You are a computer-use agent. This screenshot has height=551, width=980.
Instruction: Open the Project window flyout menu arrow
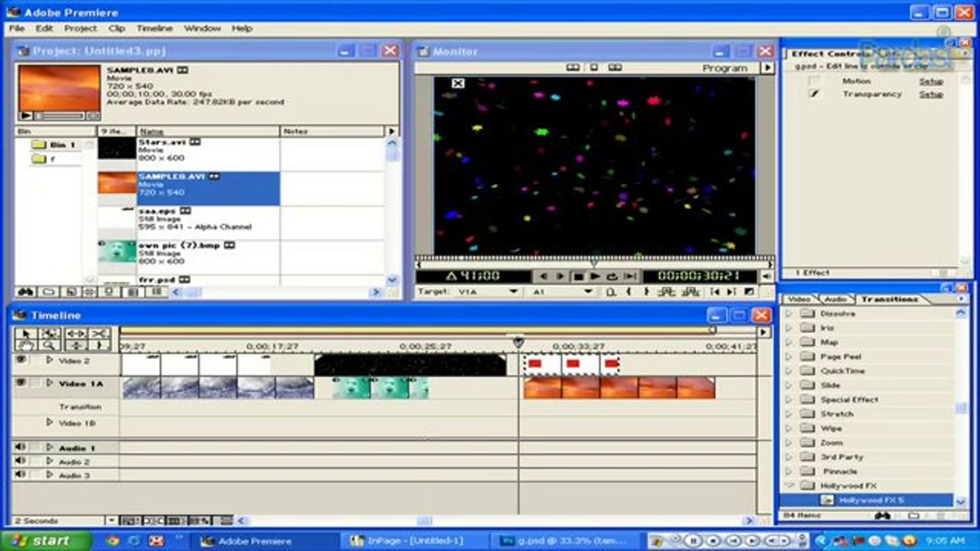[392, 132]
